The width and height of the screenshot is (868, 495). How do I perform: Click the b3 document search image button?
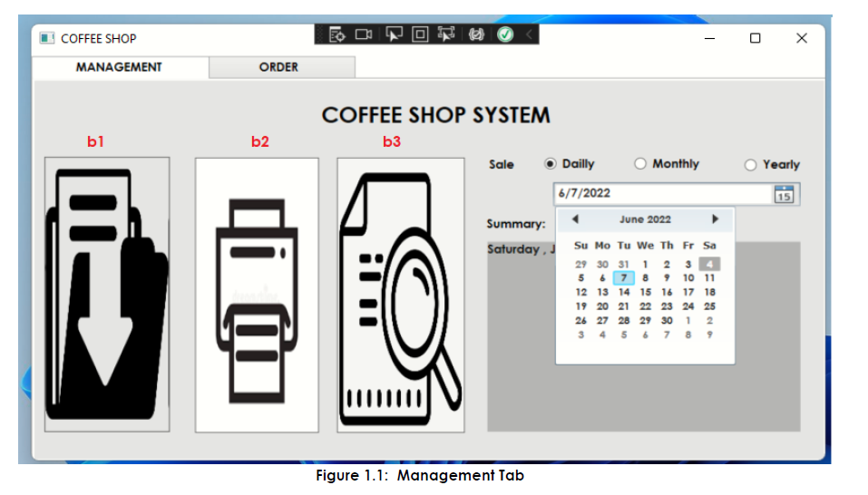click(x=401, y=295)
